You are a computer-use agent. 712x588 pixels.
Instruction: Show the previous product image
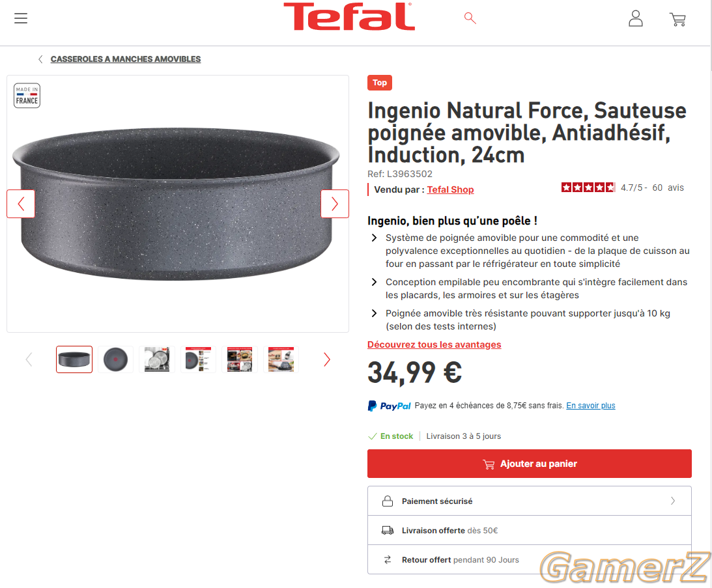click(21, 204)
